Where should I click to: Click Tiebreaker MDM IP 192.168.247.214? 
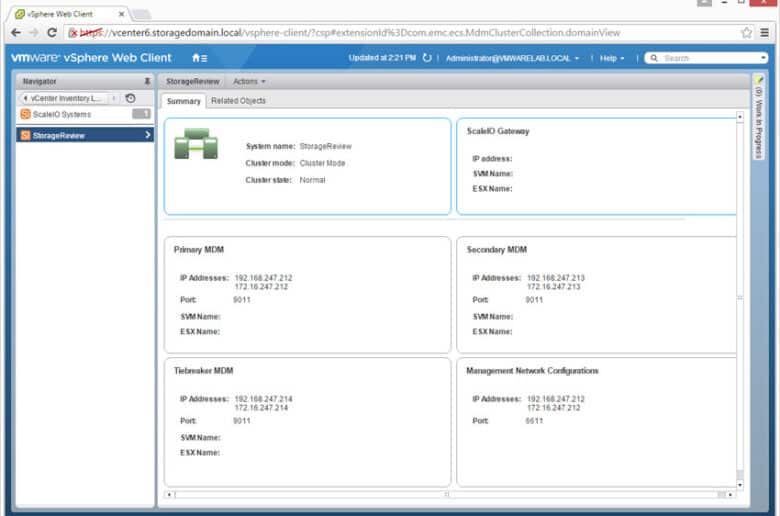[x=263, y=399]
